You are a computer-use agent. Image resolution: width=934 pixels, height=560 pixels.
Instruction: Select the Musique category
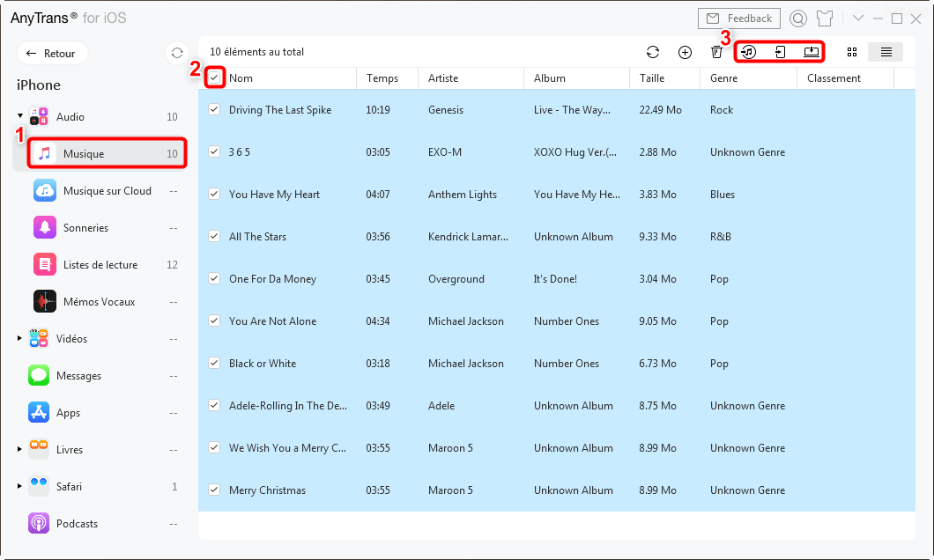pos(107,153)
